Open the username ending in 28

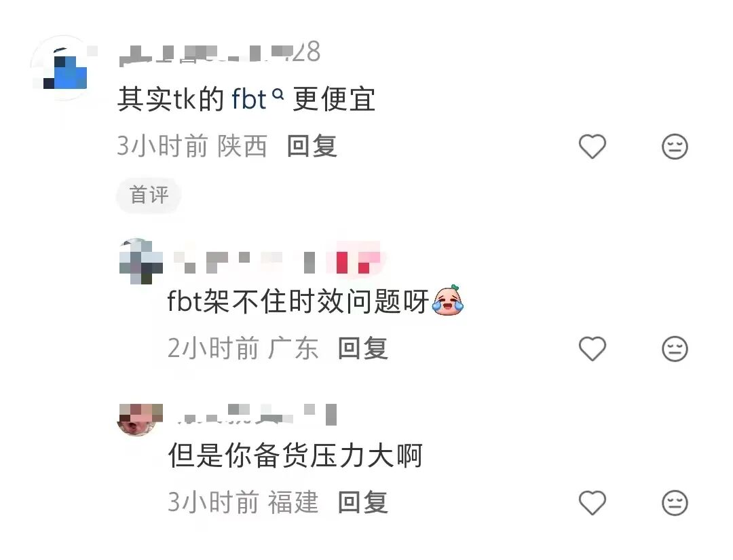pos(220,53)
